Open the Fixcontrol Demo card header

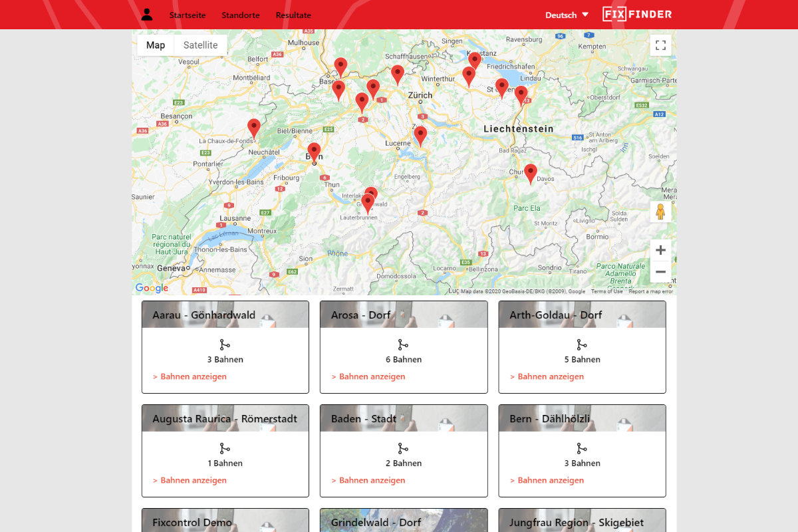(225, 521)
